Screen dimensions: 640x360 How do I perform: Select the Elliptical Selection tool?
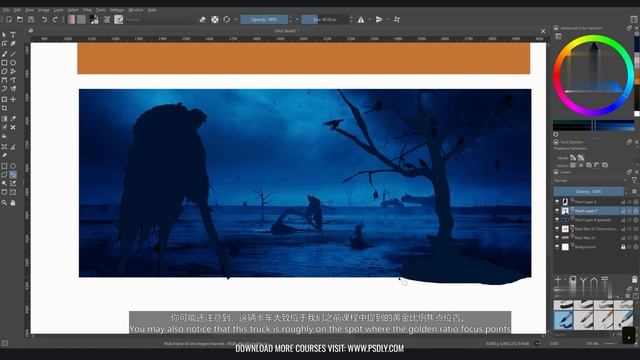(13, 166)
